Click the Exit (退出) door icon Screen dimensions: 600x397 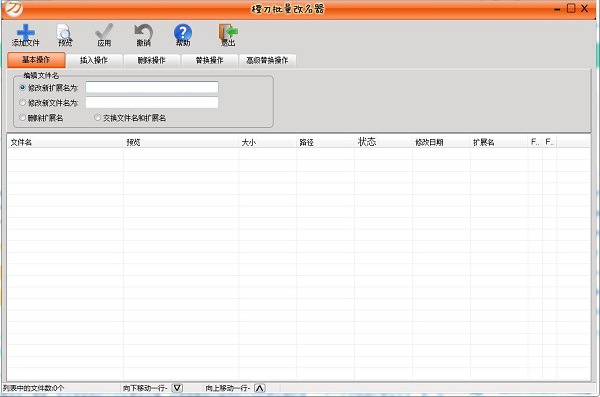coord(228,35)
